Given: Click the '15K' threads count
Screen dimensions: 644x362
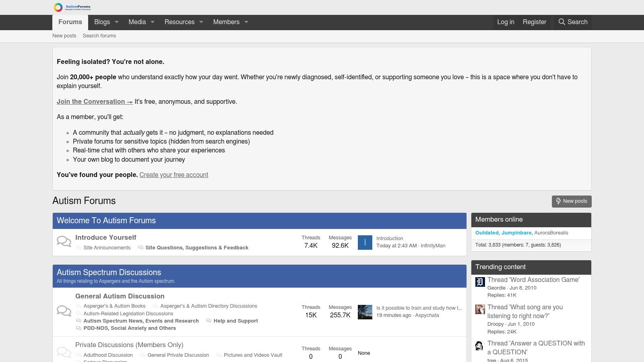Looking at the screenshot, I should [311, 315].
